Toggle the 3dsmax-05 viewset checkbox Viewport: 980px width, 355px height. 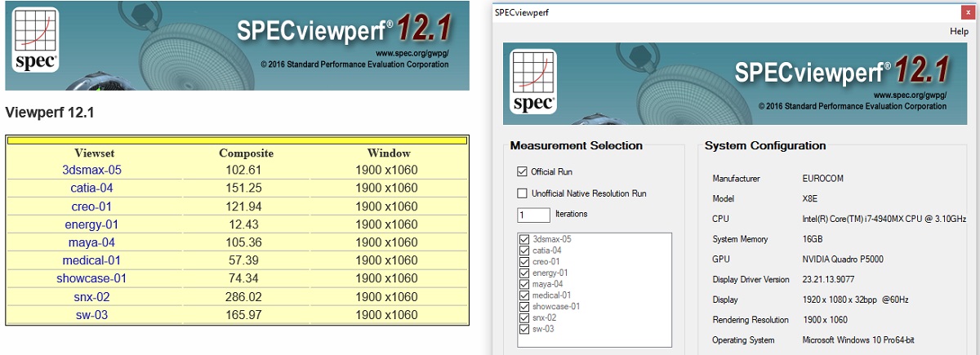click(523, 239)
